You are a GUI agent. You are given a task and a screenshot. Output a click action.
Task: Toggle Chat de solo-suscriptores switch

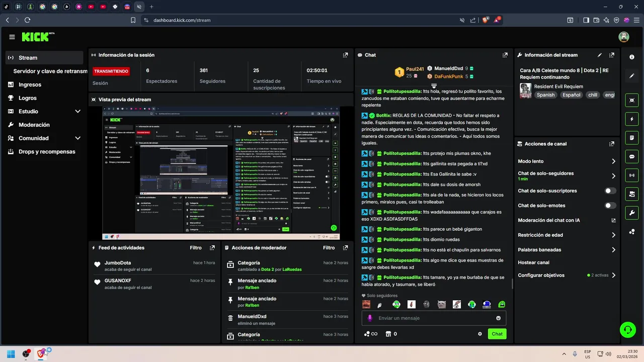610,191
